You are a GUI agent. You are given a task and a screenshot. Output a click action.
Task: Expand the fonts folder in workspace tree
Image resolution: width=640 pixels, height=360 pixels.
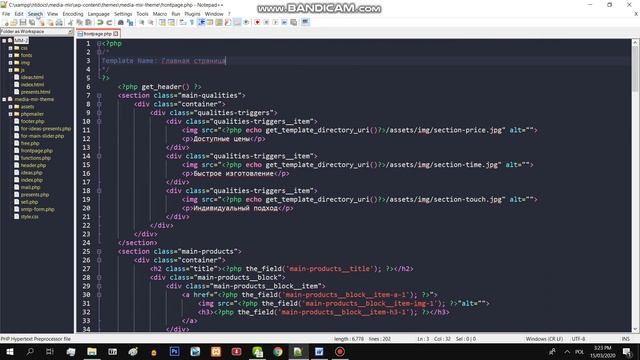11,55
